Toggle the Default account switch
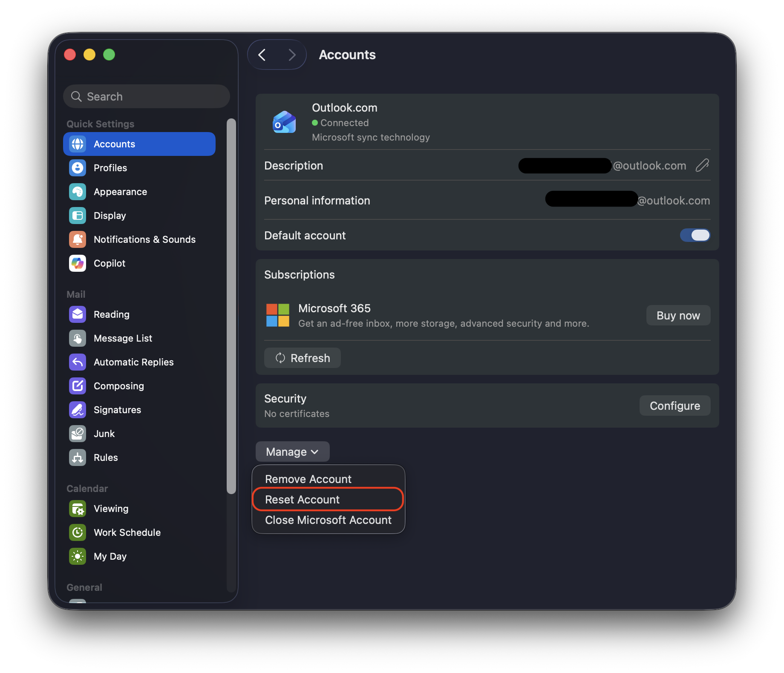This screenshot has height=673, width=784. (x=695, y=235)
